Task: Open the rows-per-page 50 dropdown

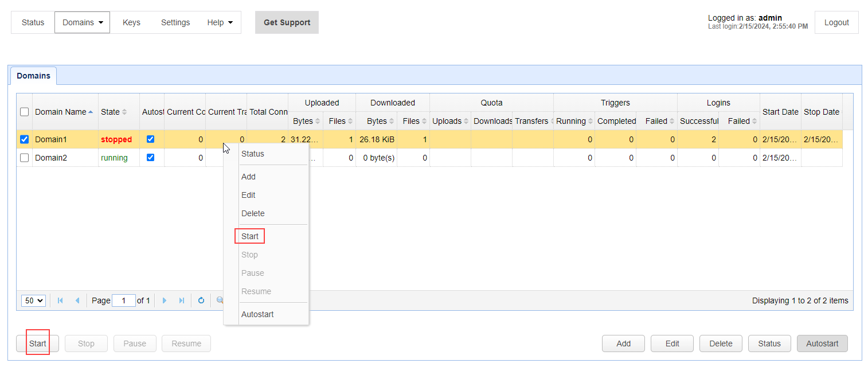Action: 33,300
